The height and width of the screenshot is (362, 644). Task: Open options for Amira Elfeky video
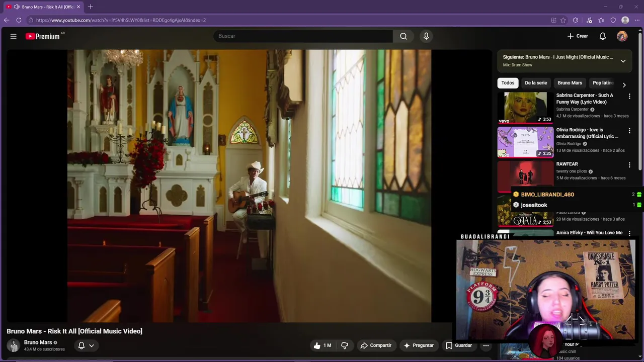click(629, 233)
